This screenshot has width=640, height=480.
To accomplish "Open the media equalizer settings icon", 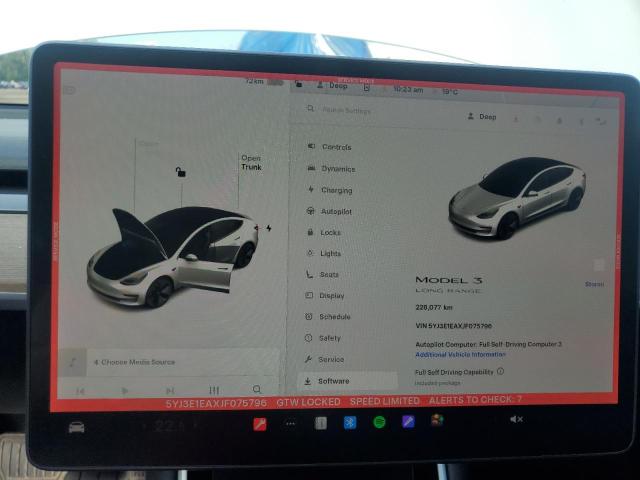I will (213, 390).
